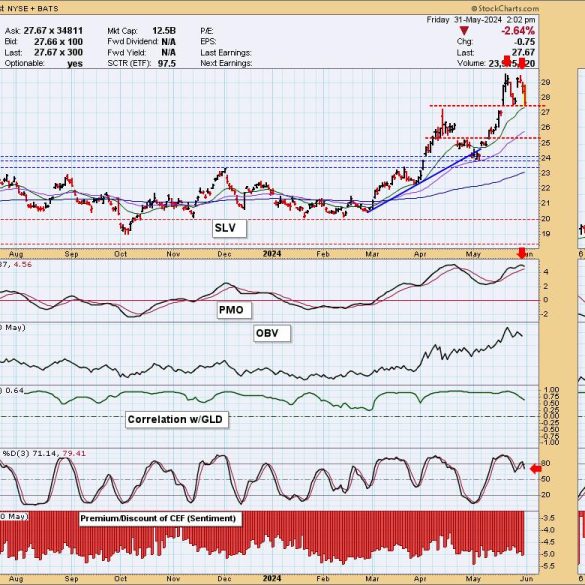Click the right red arrow above price peak
Viewport: 585px width, 585px height.
(522, 63)
